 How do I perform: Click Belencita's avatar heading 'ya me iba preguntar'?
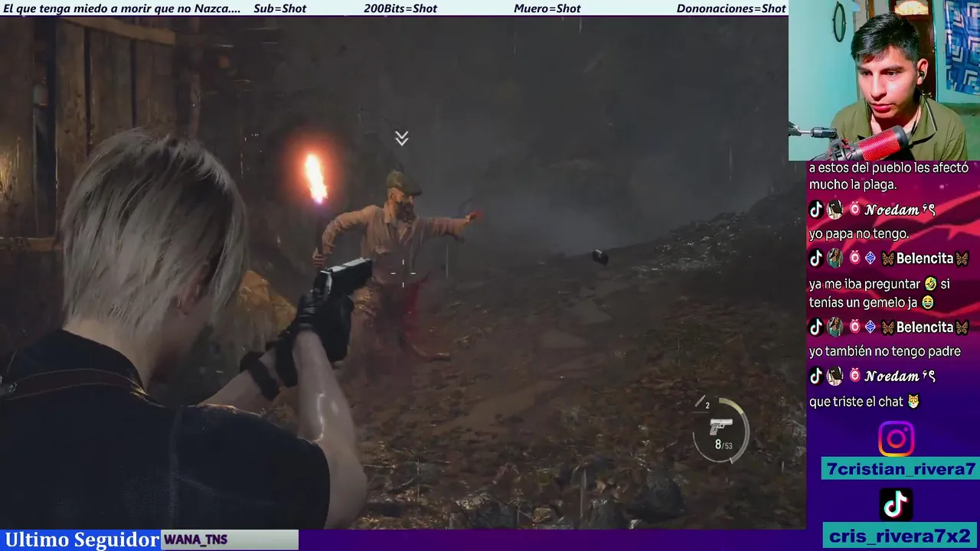(x=835, y=259)
